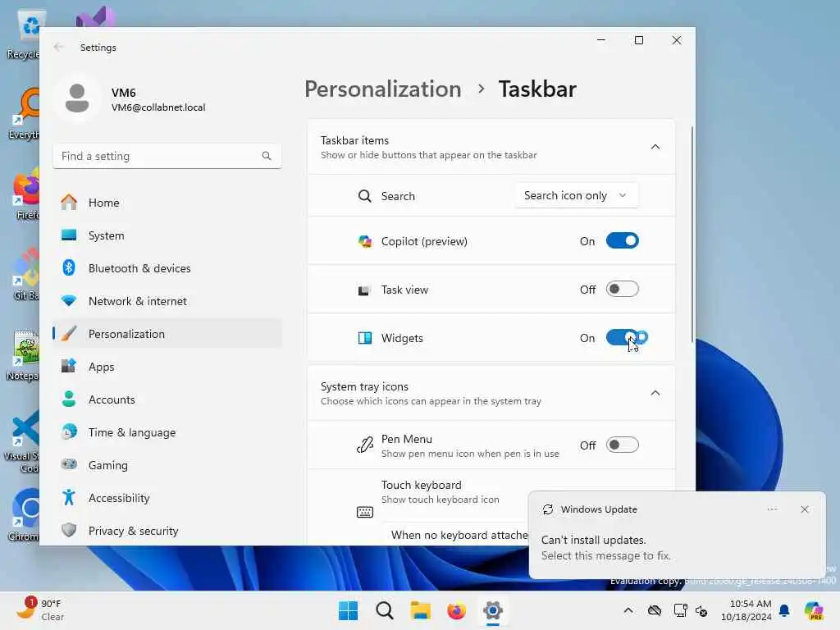Open the clock showing 10:54 AM

click(x=746, y=610)
